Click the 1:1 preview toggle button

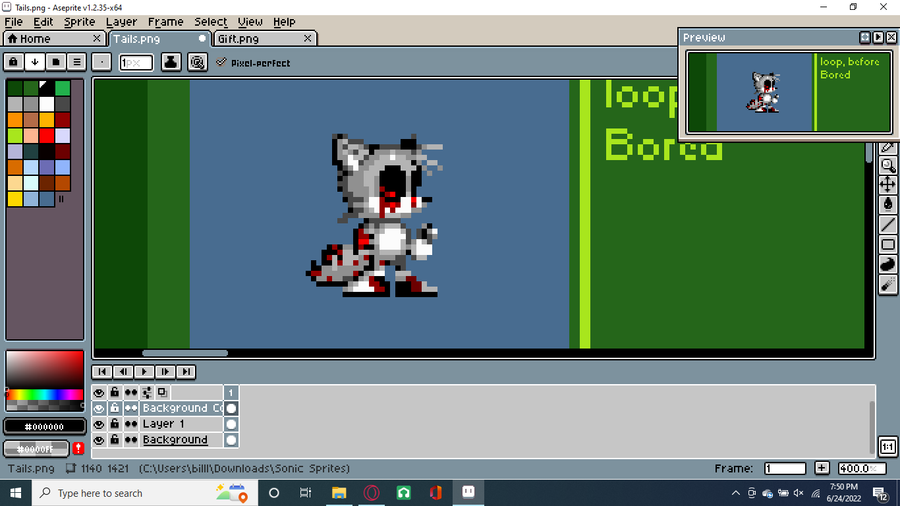(888, 446)
